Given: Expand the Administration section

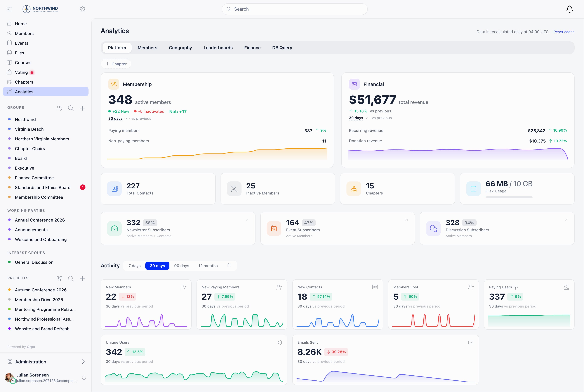Looking at the screenshot, I should tap(46, 362).
